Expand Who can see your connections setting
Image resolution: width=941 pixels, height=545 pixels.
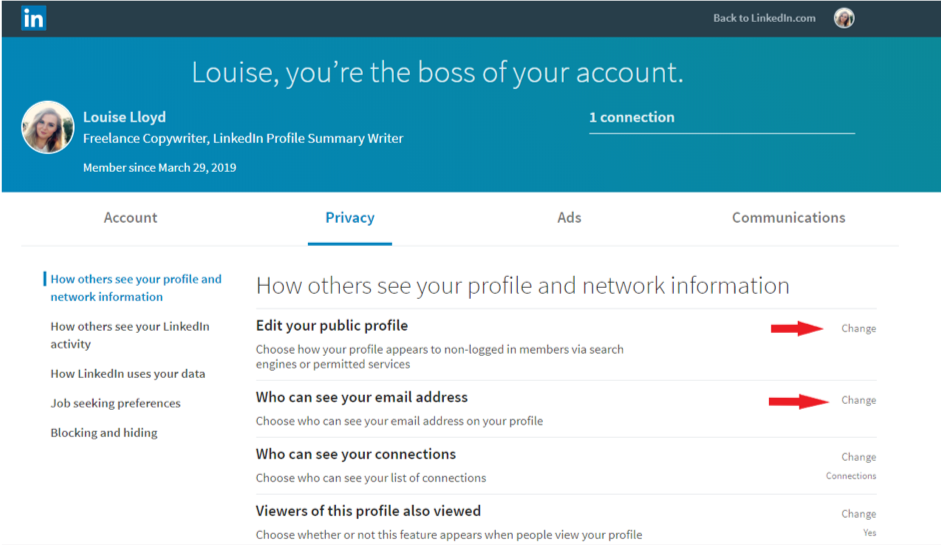(x=858, y=457)
